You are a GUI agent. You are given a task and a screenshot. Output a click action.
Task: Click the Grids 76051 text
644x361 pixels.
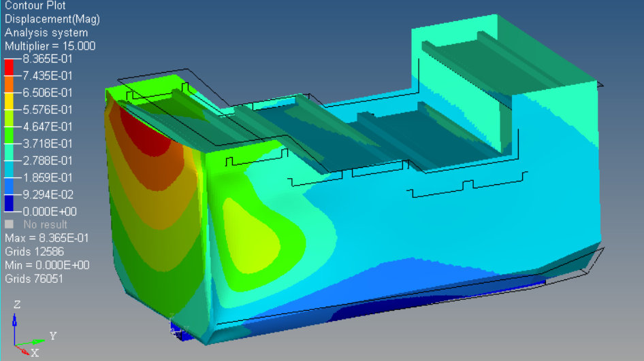[x=34, y=279]
